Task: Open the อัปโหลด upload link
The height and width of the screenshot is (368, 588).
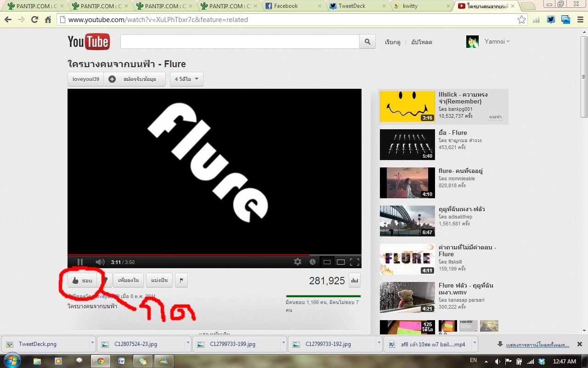Action: tap(421, 42)
